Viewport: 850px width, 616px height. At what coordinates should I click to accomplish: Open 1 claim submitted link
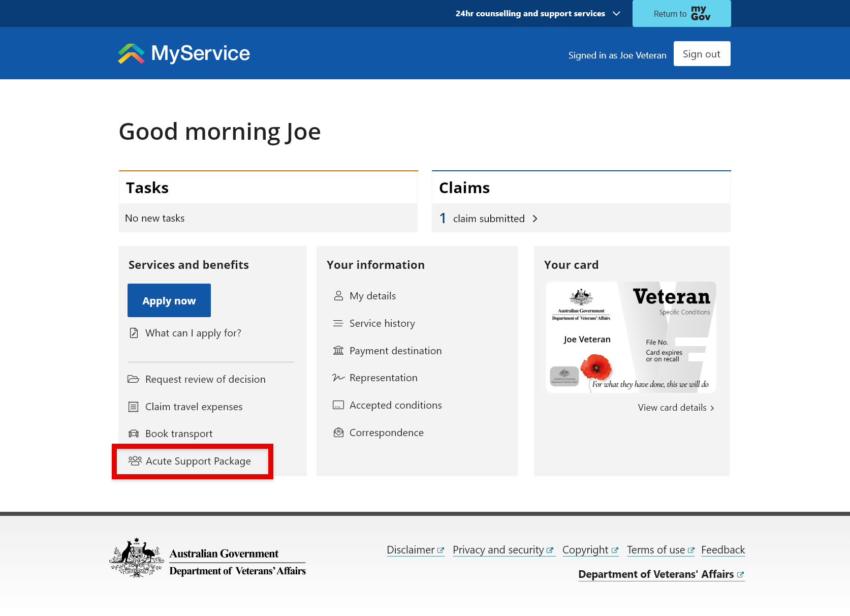point(489,219)
